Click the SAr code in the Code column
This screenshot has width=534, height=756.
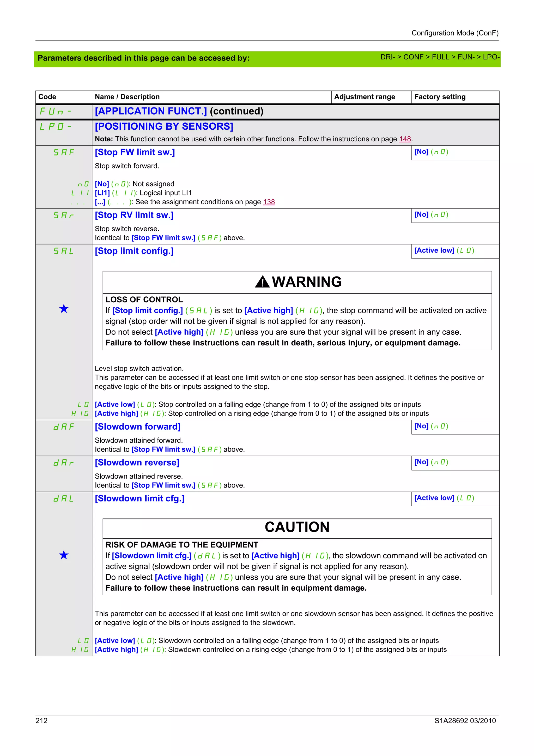pyautogui.click(x=64, y=215)
